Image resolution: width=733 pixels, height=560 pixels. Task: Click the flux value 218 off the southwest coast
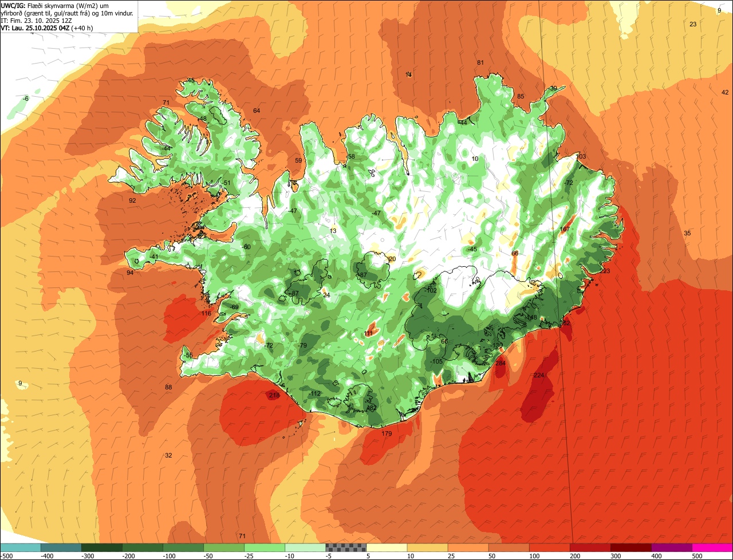click(x=274, y=395)
